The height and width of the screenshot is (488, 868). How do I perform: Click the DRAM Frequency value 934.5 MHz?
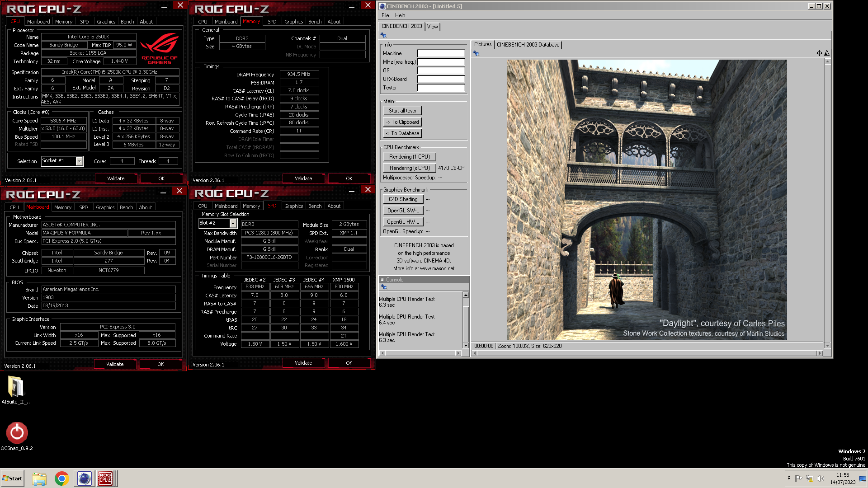[x=299, y=74]
